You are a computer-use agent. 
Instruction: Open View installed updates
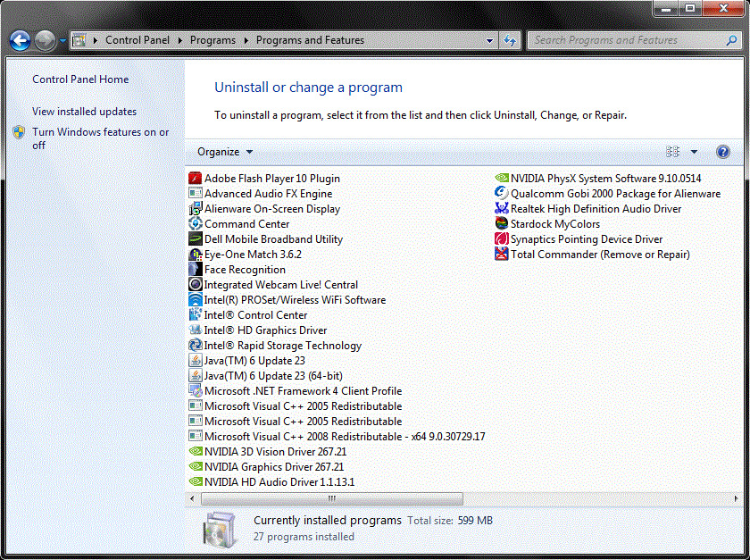click(84, 112)
